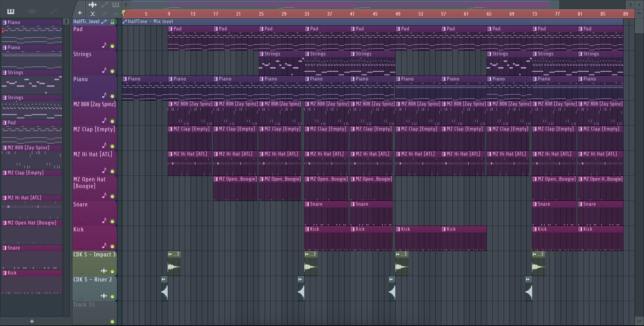Click the stretch arrows icon in clip toolbar
Screen dimensions: 644x326
(116, 14)
